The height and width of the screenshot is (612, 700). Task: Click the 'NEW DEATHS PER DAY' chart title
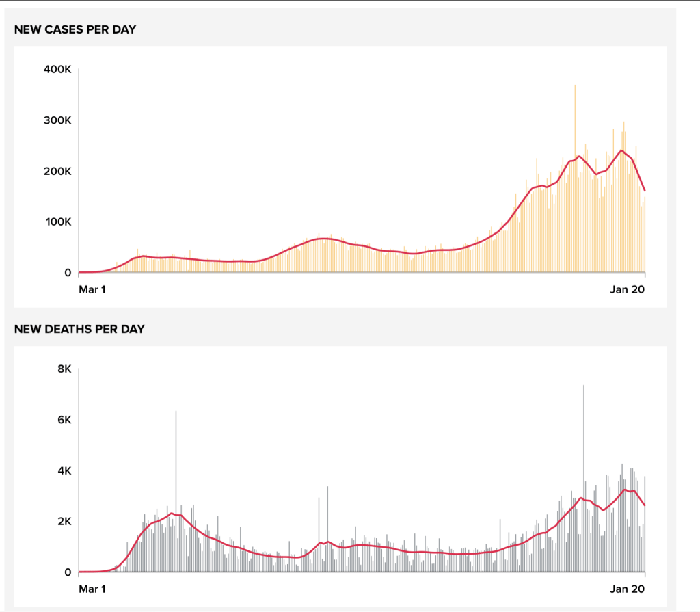79,329
